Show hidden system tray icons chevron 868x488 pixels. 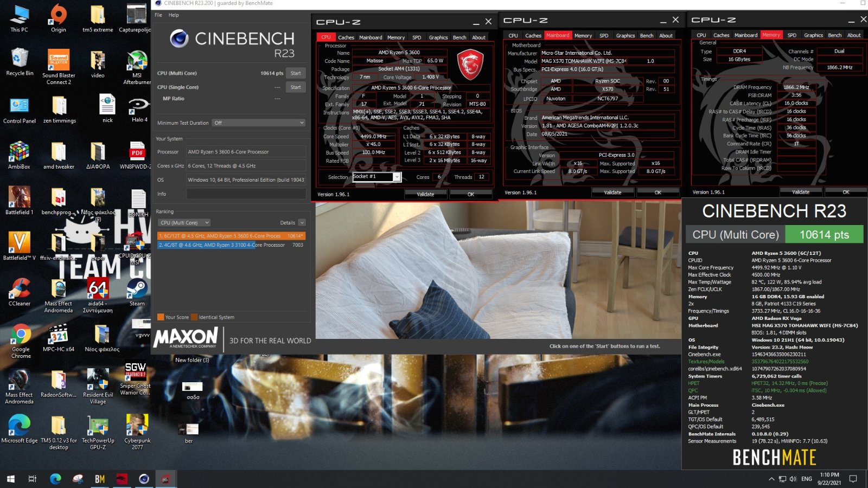click(x=771, y=479)
